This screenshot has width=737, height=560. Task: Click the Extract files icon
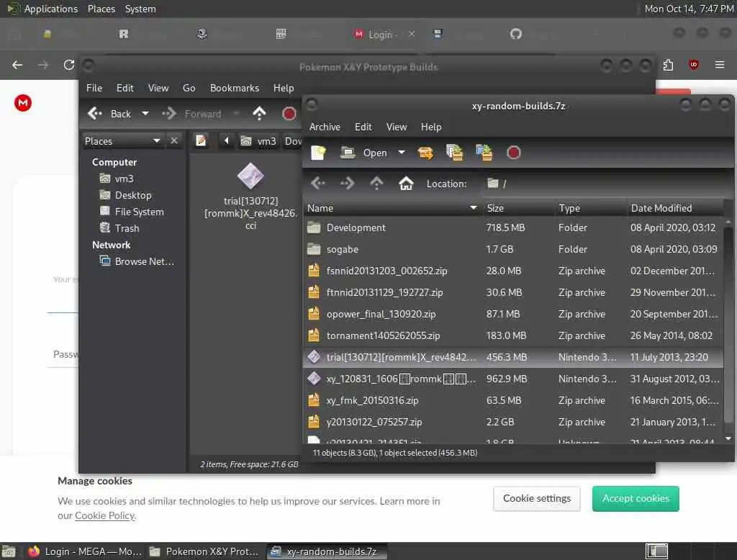click(425, 153)
